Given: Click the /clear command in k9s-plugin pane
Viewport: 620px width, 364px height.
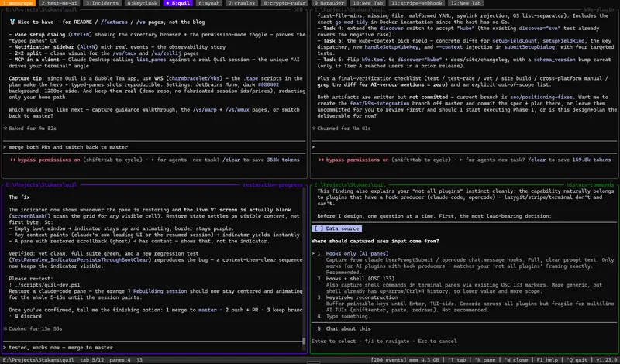Looking at the screenshot, I should point(536,160).
